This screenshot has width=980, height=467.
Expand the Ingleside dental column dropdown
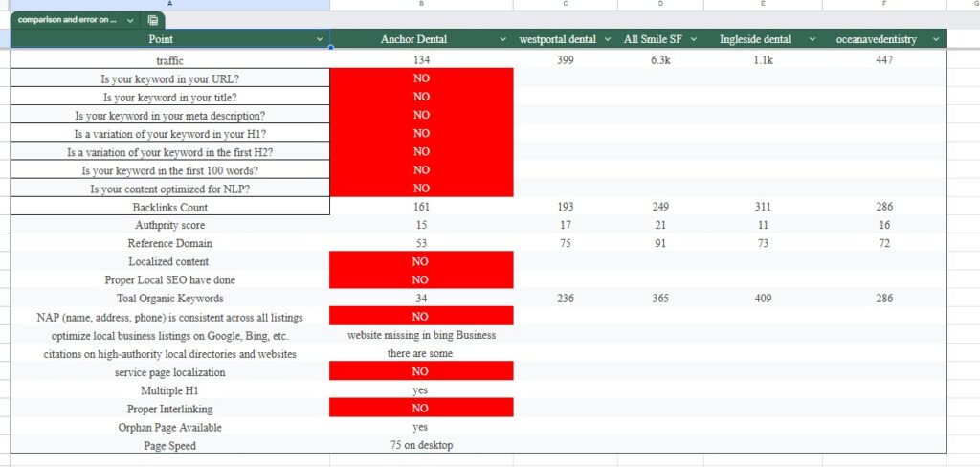pyautogui.click(x=812, y=39)
